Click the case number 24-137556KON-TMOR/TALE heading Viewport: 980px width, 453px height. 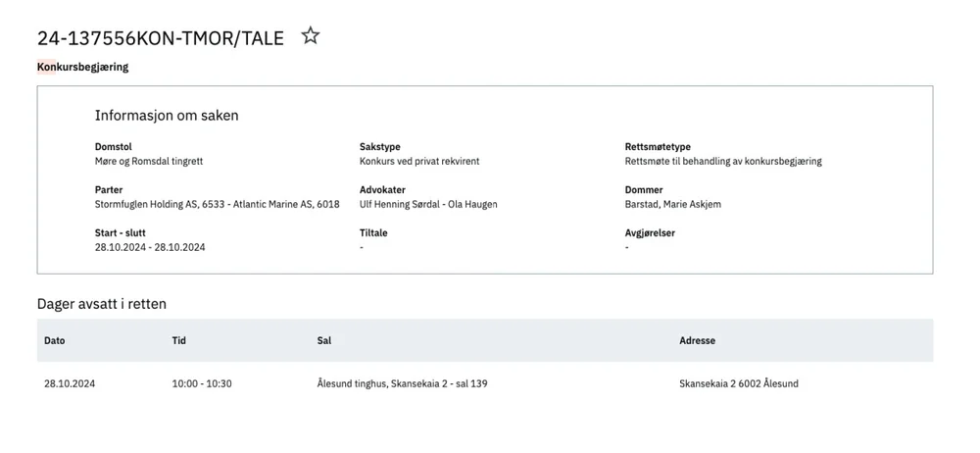[161, 38]
